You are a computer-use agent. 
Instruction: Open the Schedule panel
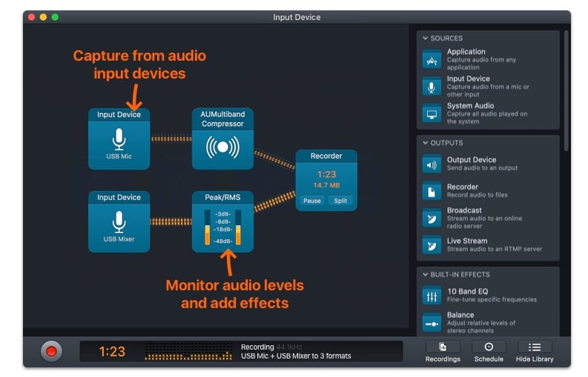click(489, 351)
